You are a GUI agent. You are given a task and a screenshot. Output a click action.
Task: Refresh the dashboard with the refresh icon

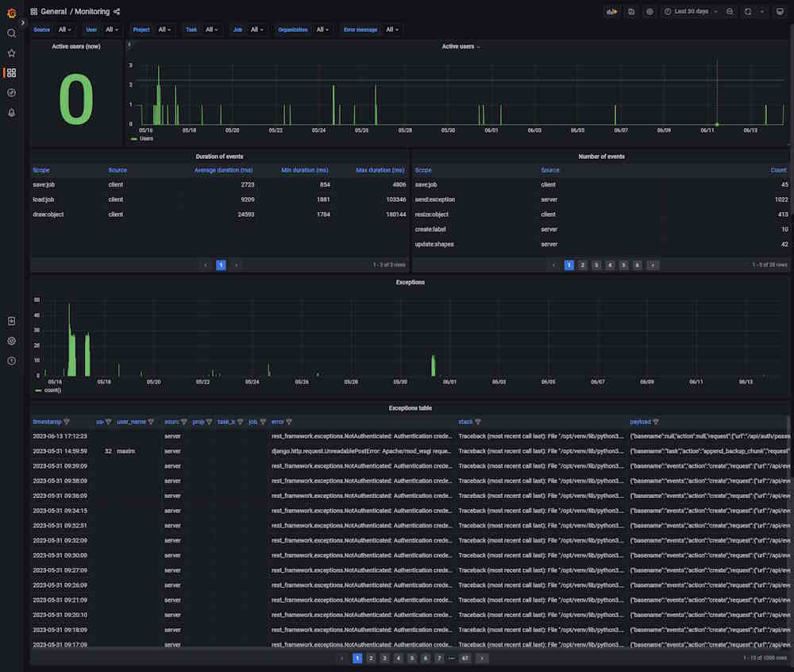(x=747, y=11)
